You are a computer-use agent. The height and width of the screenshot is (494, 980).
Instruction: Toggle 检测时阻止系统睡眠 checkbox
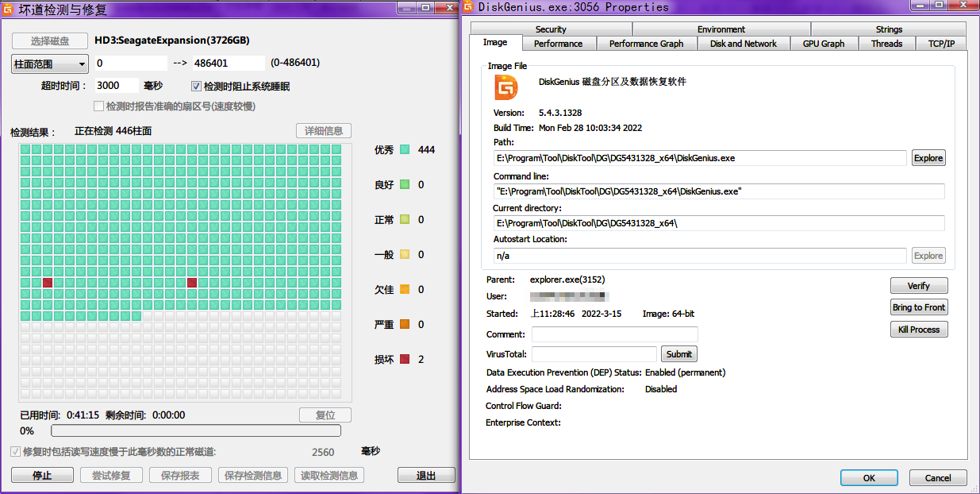[x=197, y=86]
